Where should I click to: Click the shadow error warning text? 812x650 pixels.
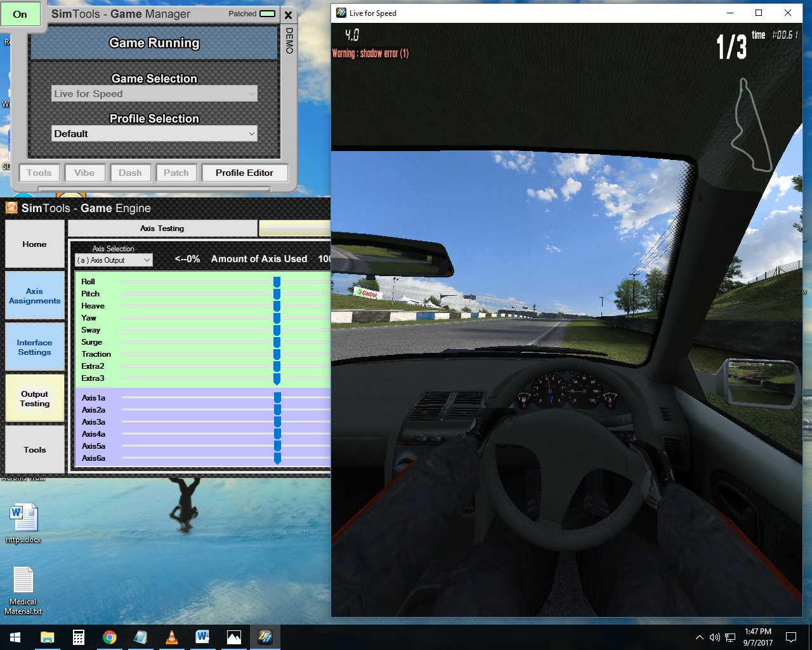click(370, 53)
